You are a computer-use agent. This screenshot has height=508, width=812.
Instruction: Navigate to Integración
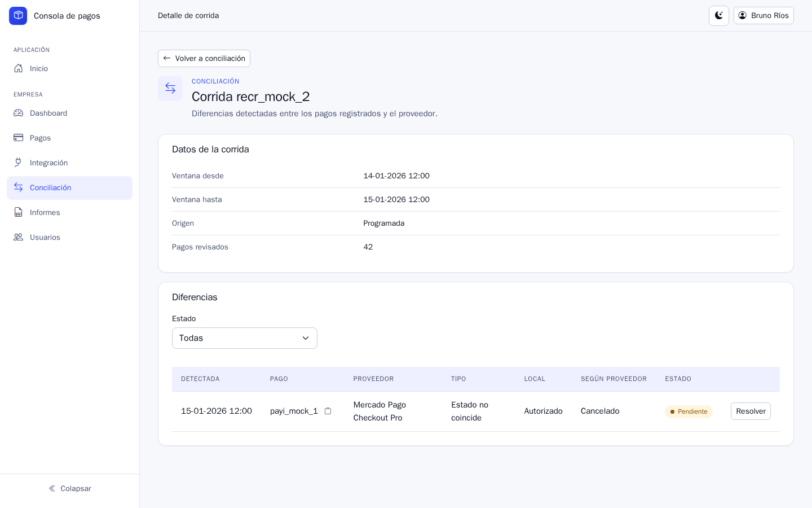tap(69, 163)
